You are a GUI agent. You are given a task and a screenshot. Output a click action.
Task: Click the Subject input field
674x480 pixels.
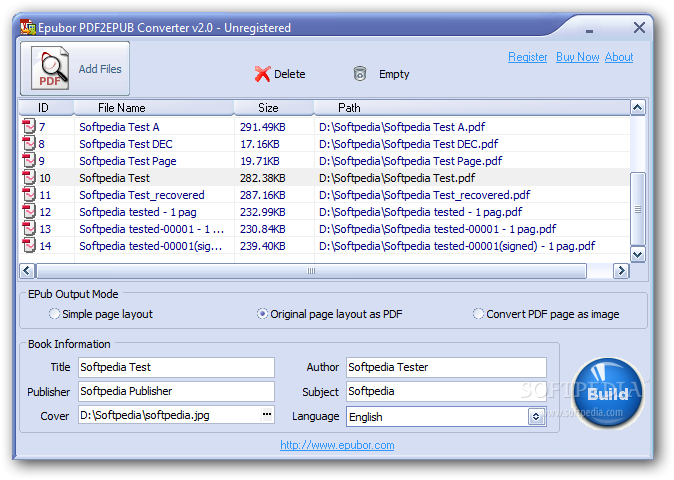coord(446,391)
